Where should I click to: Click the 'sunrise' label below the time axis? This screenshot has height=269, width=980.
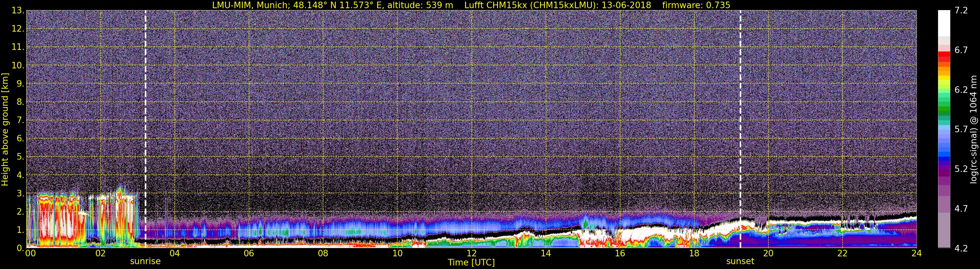pos(145,262)
